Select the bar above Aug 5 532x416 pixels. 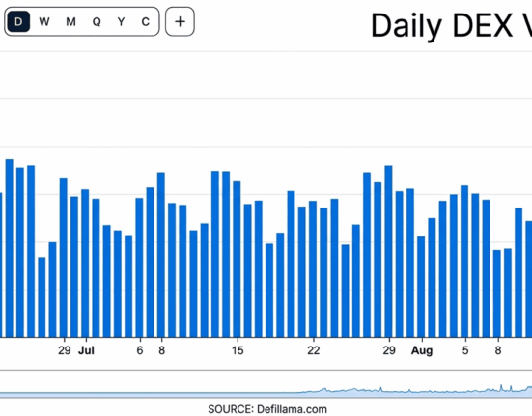tap(464, 261)
